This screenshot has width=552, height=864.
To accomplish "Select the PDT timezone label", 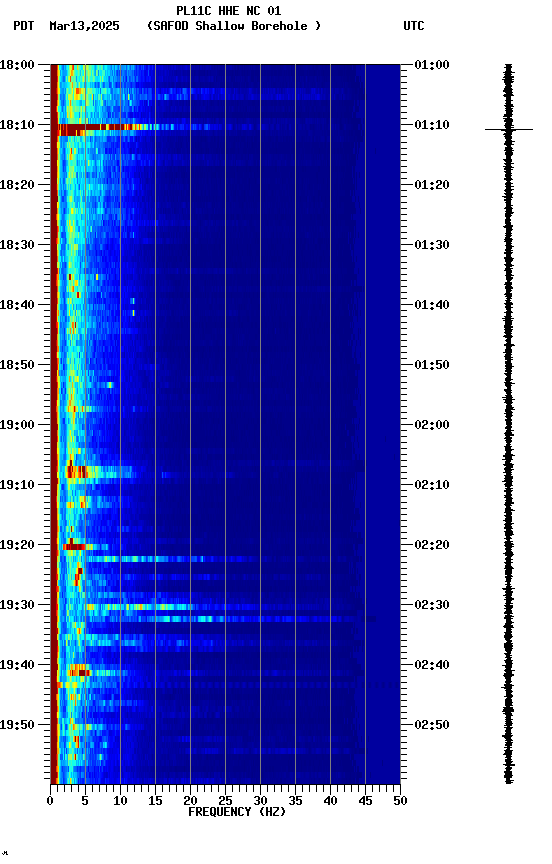I will (x=24, y=26).
